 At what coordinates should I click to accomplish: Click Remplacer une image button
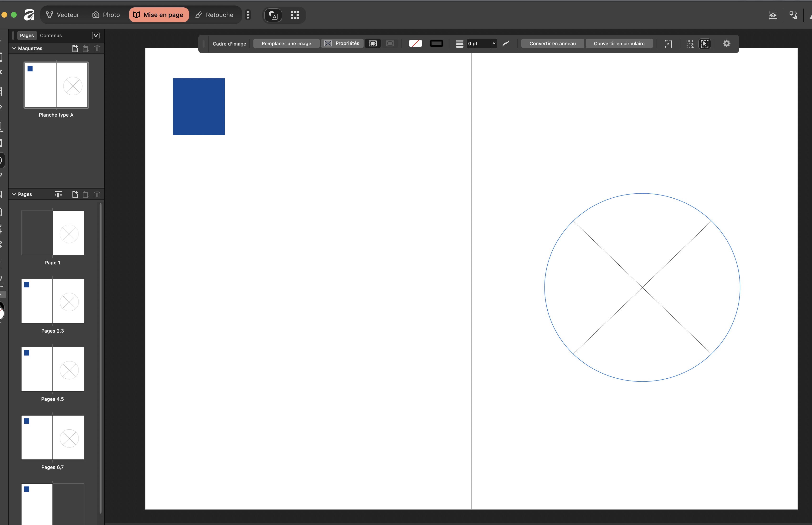click(x=286, y=44)
